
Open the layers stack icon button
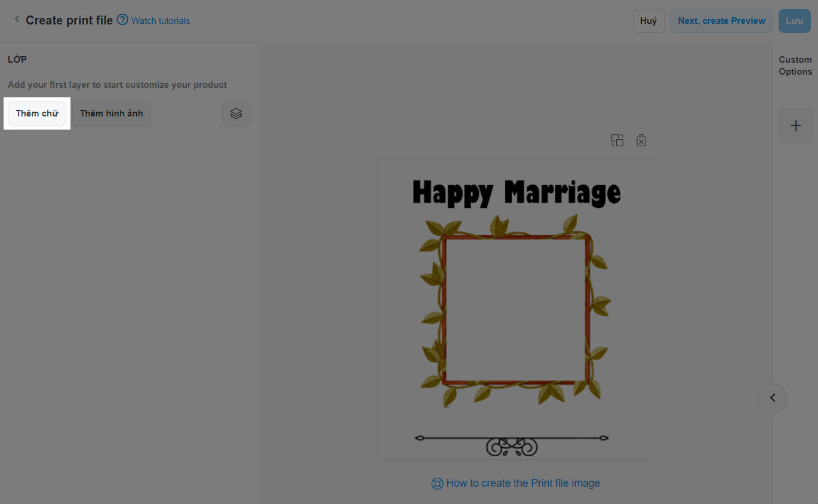236,113
